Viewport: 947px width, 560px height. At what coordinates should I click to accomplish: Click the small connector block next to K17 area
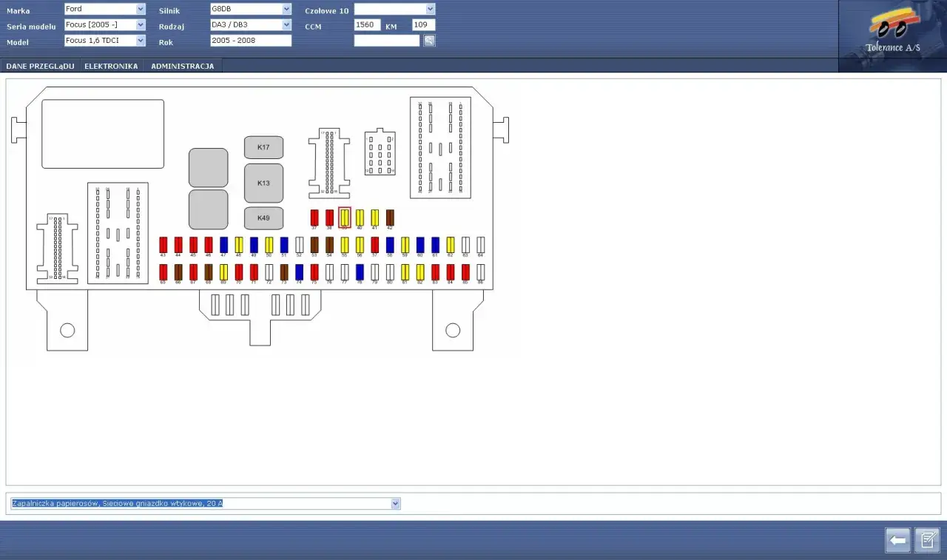[380, 153]
